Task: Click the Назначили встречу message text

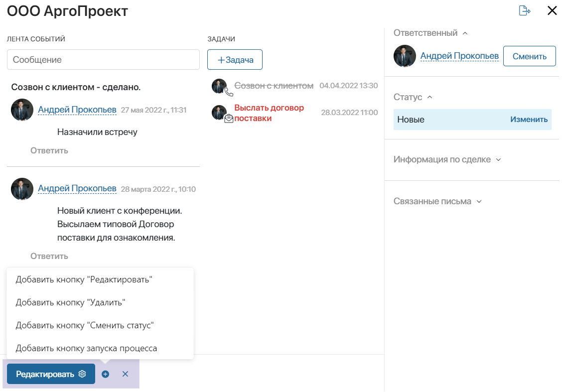Action: coord(97,132)
